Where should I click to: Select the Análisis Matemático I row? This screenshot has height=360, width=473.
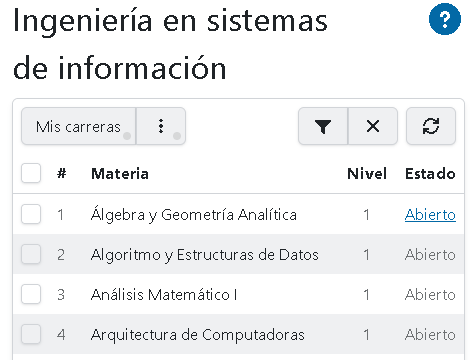point(238,294)
